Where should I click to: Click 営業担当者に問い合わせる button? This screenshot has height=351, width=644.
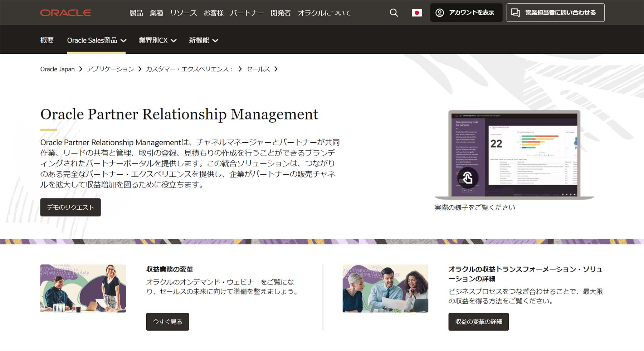[555, 13]
